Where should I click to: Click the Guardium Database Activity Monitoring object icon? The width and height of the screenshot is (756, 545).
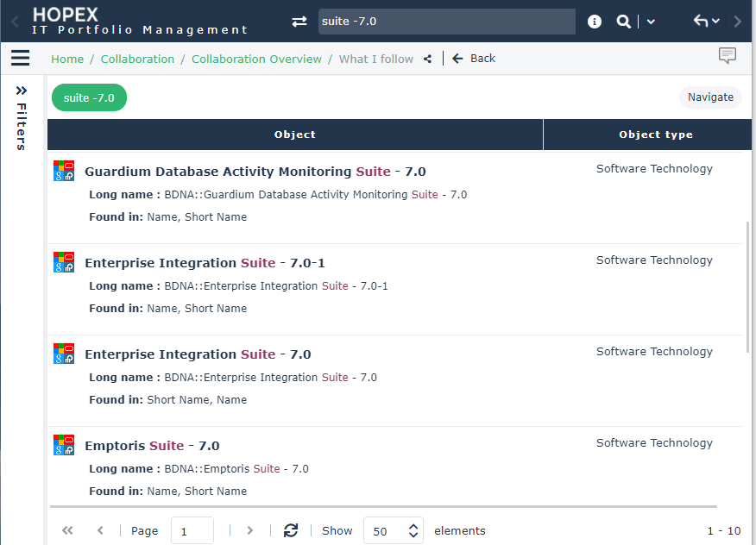point(64,171)
